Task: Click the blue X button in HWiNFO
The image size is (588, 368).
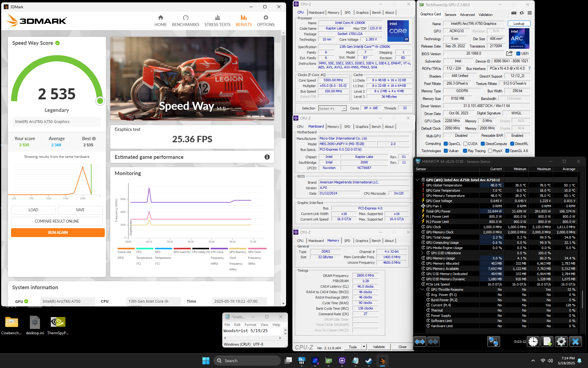Action: (x=575, y=342)
